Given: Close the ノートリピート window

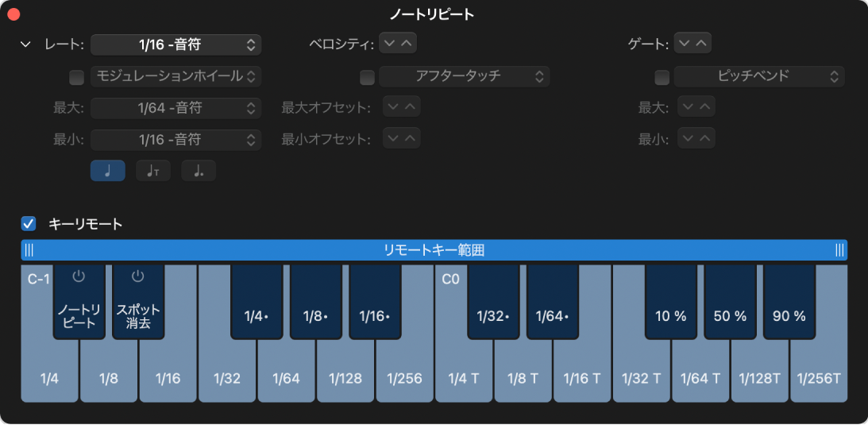Looking at the screenshot, I should tap(14, 15).
